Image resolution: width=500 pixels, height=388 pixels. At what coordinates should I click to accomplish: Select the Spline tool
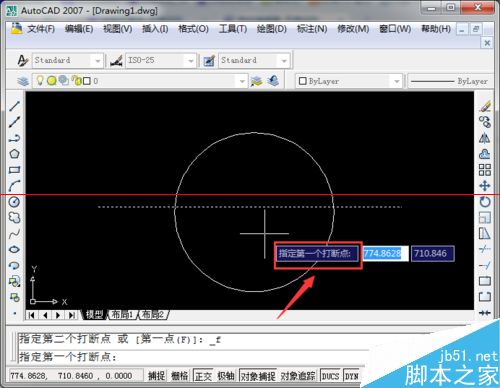click(x=14, y=234)
